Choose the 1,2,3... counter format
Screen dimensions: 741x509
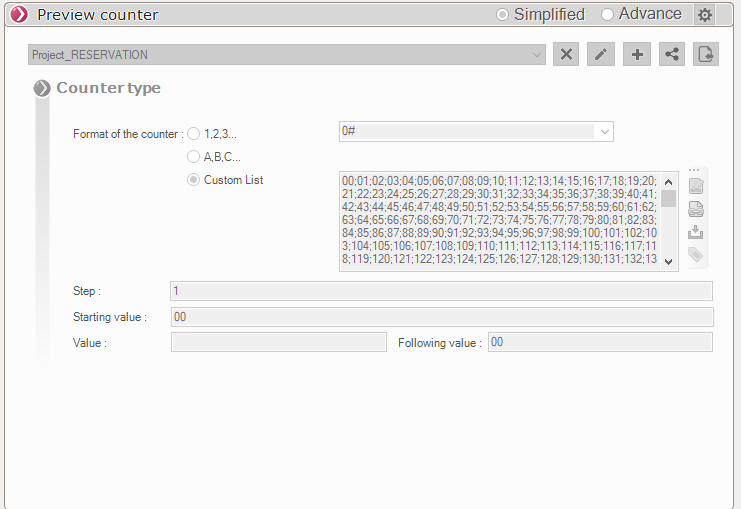point(194,134)
